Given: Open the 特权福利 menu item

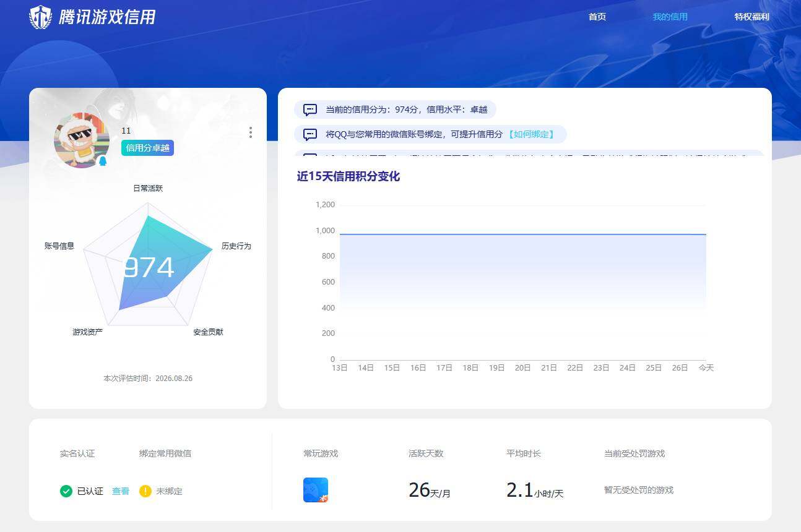Looking at the screenshot, I should click(x=751, y=17).
